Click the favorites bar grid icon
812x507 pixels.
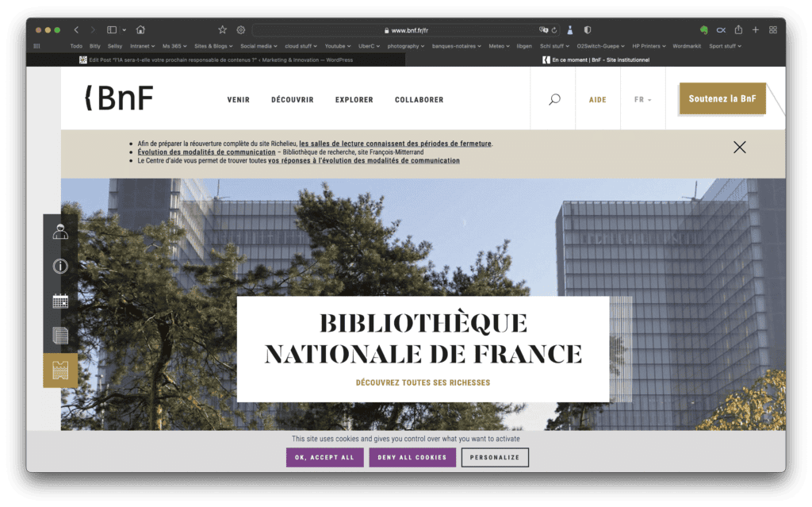36,46
